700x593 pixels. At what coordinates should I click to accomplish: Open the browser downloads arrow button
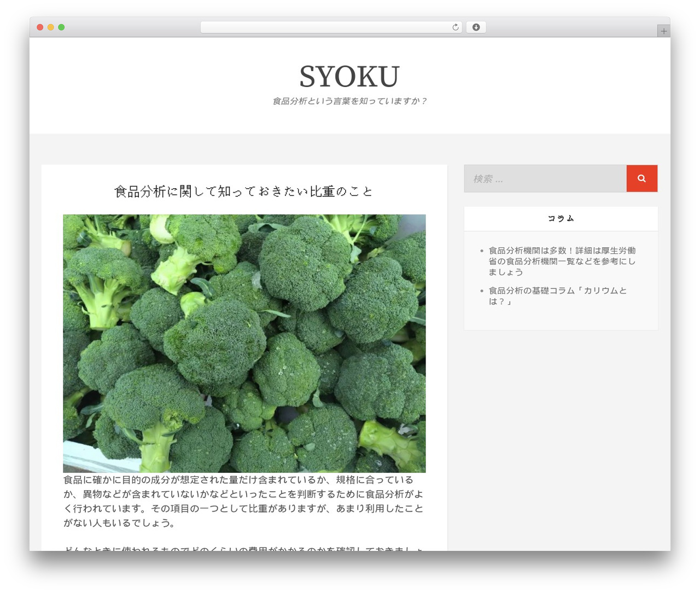coord(476,27)
